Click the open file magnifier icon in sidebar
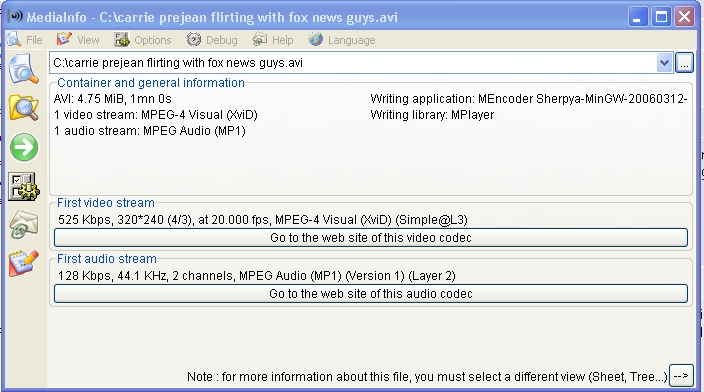Viewport: 704px width, 392px height. (x=23, y=68)
